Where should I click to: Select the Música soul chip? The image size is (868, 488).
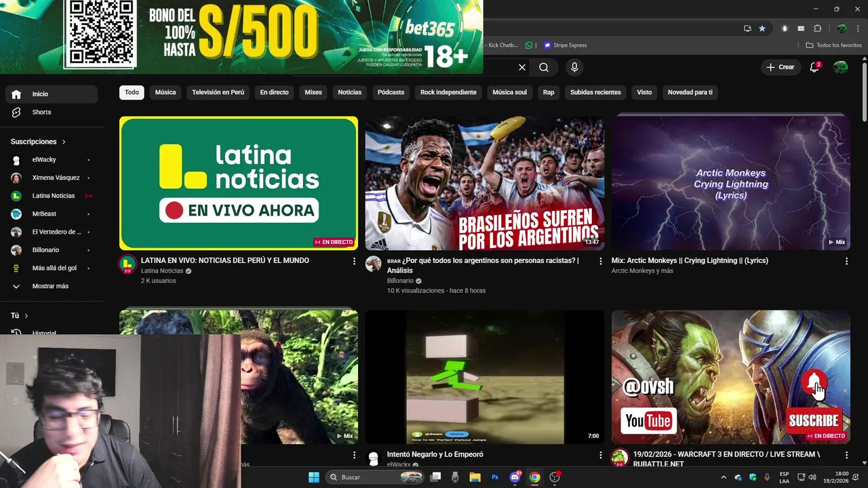(509, 92)
